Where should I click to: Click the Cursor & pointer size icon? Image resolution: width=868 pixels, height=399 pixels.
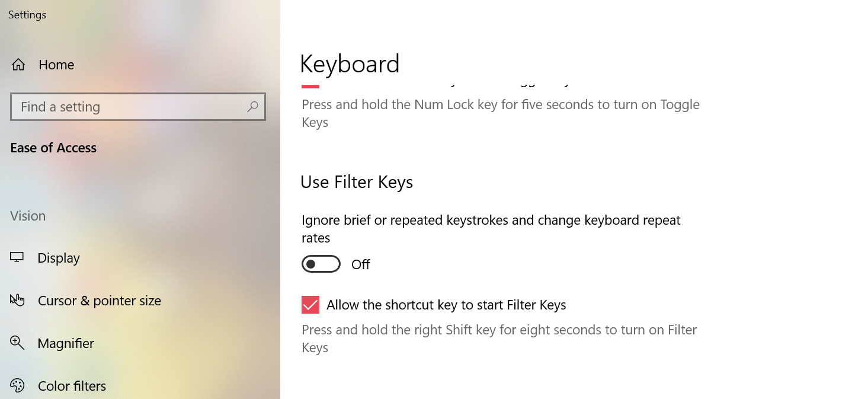coord(17,300)
